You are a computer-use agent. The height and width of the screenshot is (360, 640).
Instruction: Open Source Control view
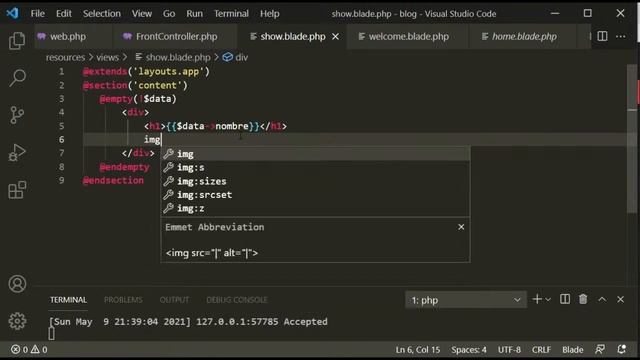(17, 115)
